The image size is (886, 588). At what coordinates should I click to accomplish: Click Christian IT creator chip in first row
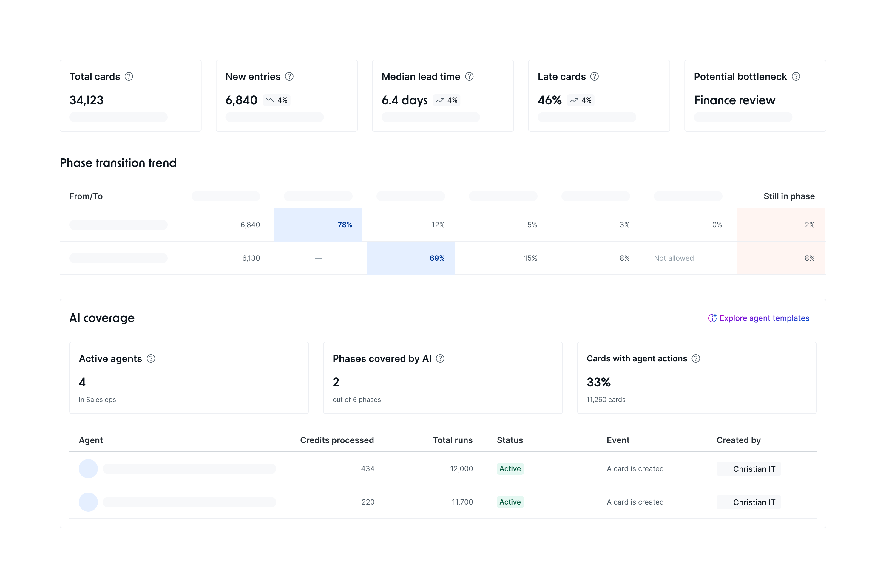[x=748, y=469]
